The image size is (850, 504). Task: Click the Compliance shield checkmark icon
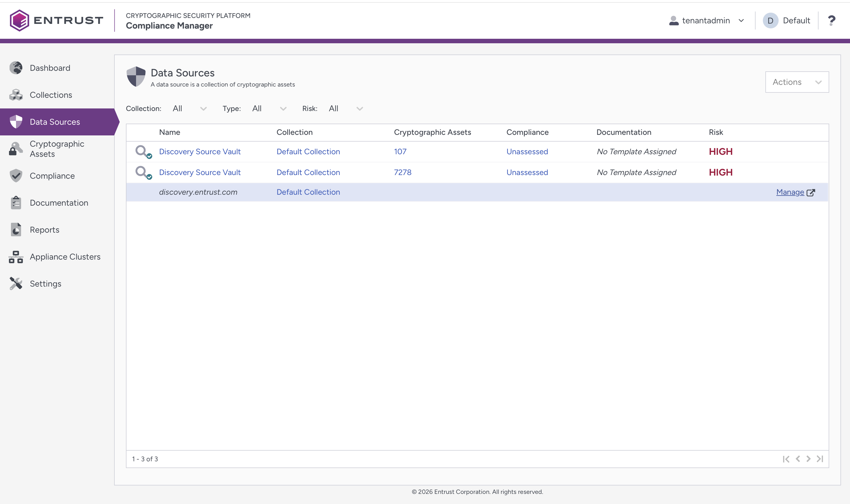coord(16,176)
